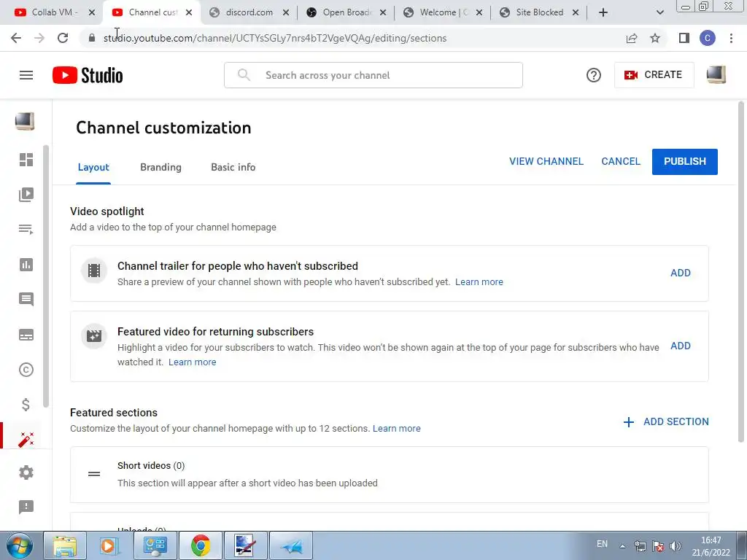The image size is (747, 560).
Task: Switch to the Layout tab
Action: click(93, 167)
